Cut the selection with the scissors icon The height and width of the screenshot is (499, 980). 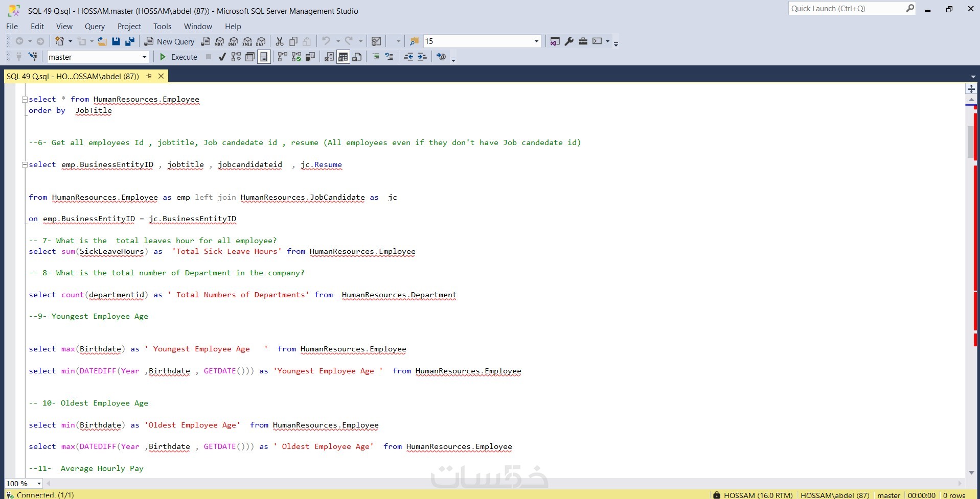(280, 41)
